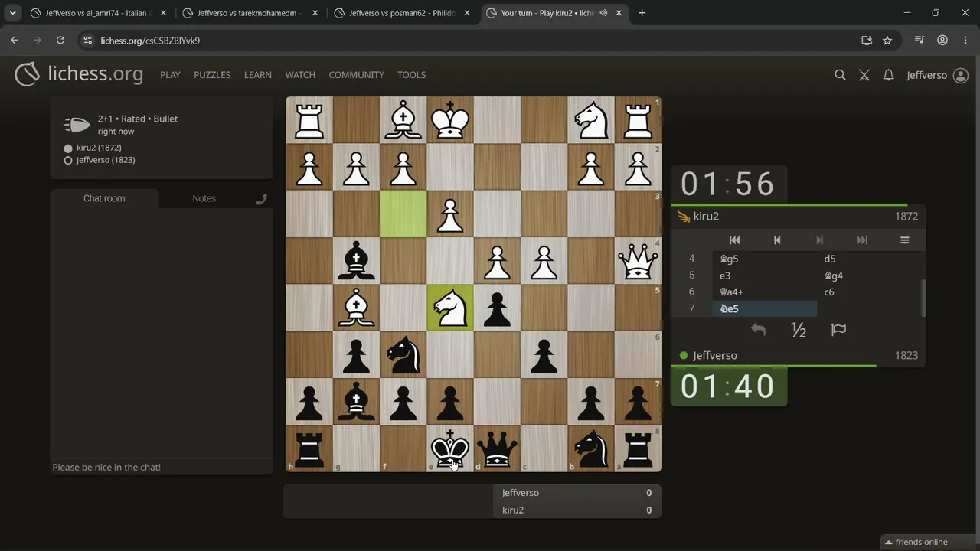Image resolution: width=980 pixels, height=551 pixels.
Task: Switch to Jeffverso vs al_amri74 browser tab
Action: click(x=98, y=13)
